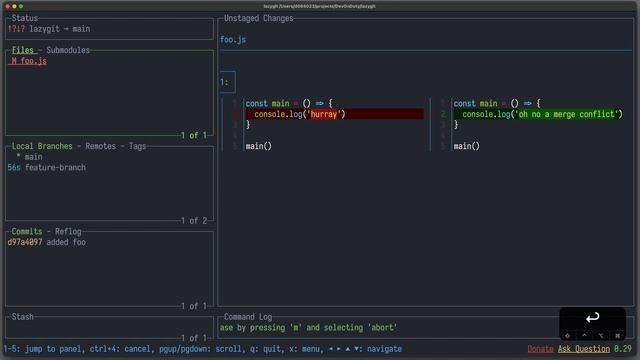Open the Remotes tab
This screenshot has width=640, height=360.
click(100, 146)
